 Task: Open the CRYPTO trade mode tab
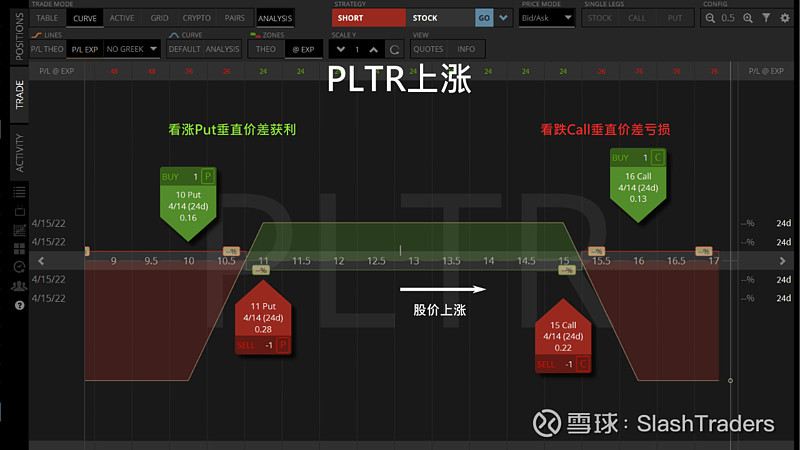pos(196,18)
